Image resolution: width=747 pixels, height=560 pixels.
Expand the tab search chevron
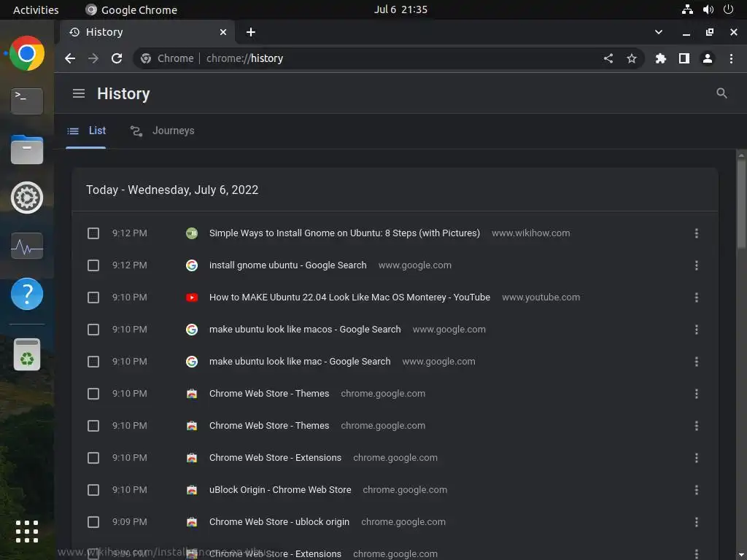659,32
